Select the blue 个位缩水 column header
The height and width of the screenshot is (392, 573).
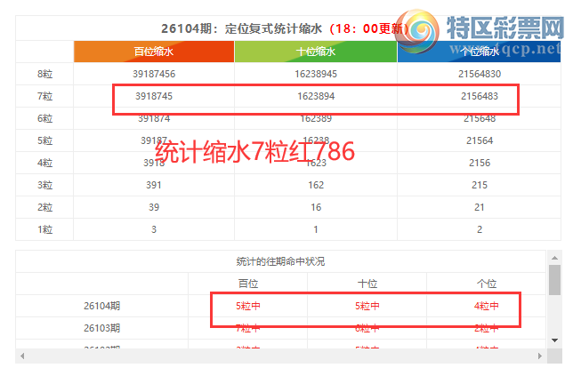click(479, 52)
